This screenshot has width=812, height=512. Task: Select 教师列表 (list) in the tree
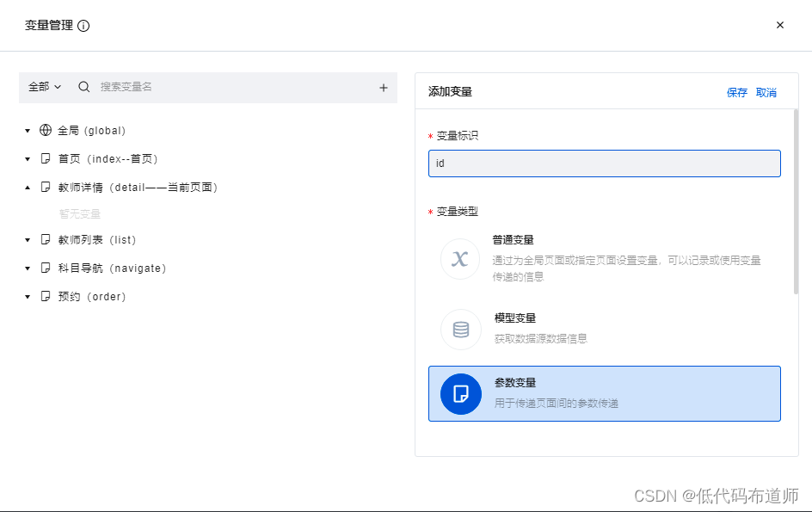coord(96,240)
